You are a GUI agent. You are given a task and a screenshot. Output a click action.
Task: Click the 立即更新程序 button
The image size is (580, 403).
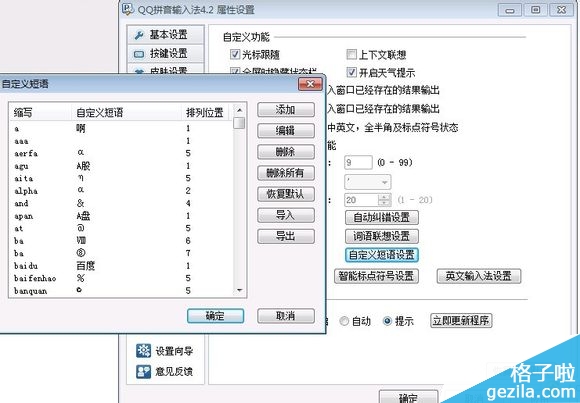(461, 320)
